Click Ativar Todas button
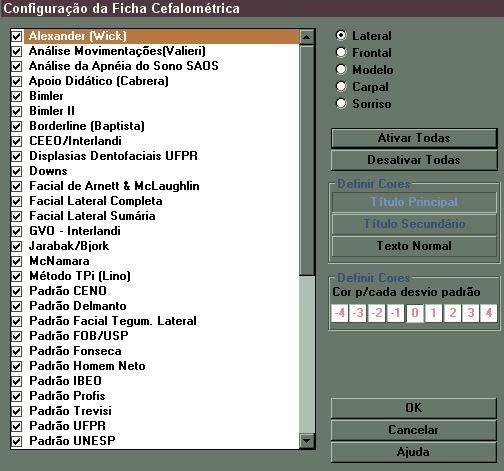This screenshot has width=504, height=471. coord(414,138)
